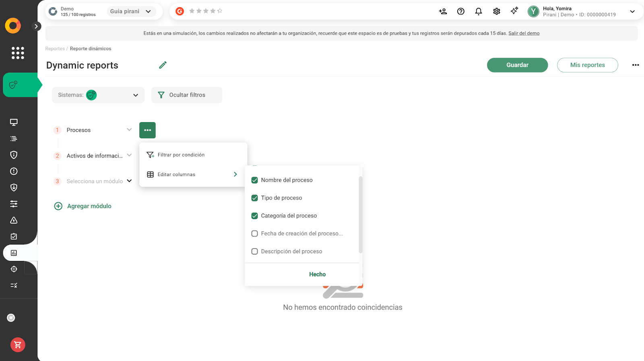644x361 pixels.
Task: Open the apps grid in sidebar
Action: (18, 53)
